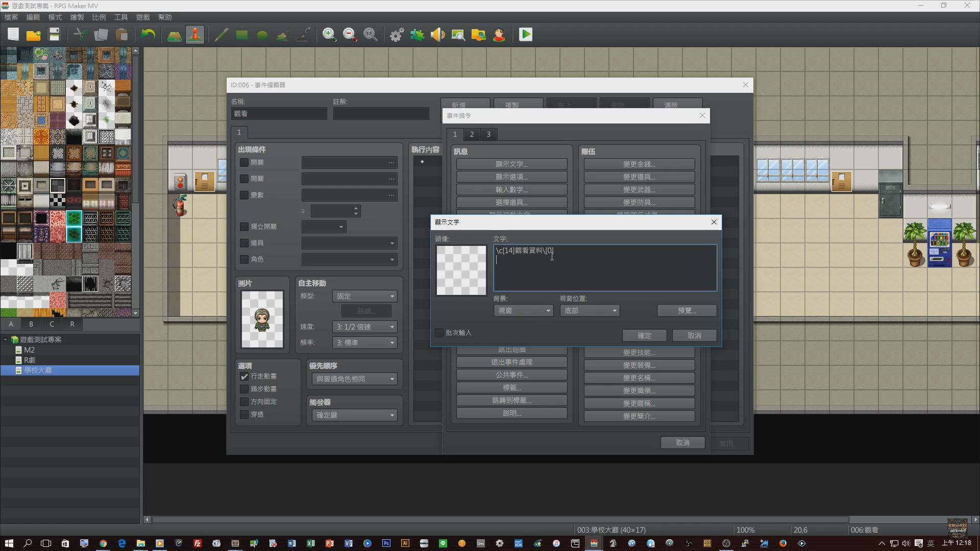Screen dimensions: 980x551
Task: Select the Event mode toolbar icon
Action: pyautogui.click(x=195, y=35)
